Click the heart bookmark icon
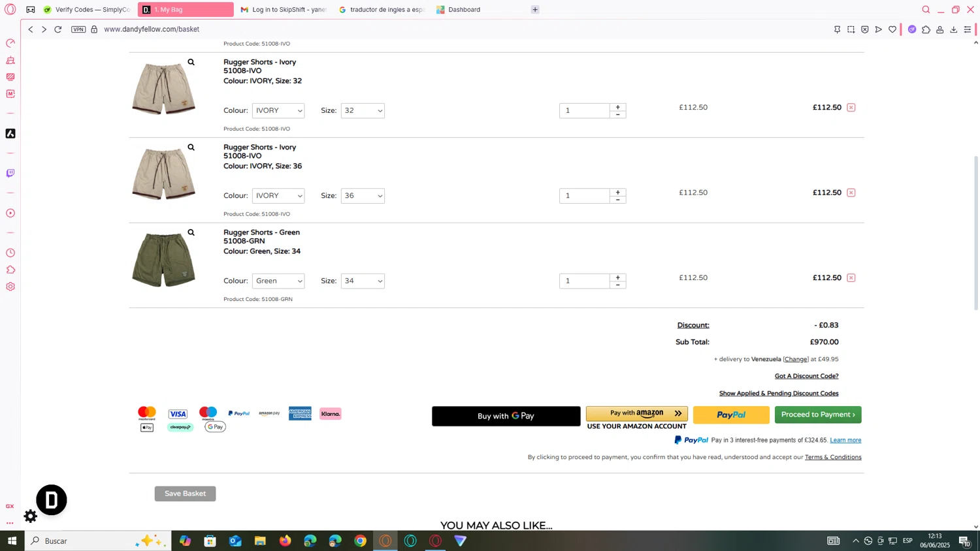Image resolution: width=980 pixels, height=551 pixels. coord(892,29)
